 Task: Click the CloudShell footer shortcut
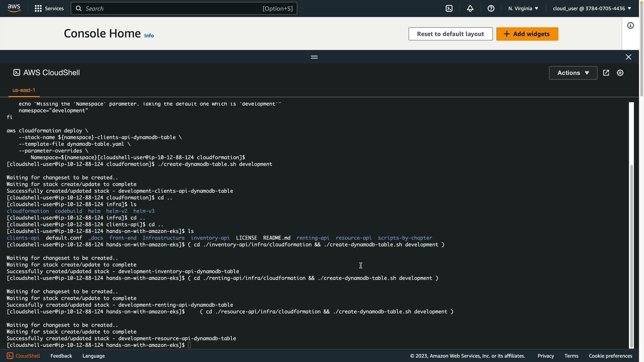pos(23,356)
